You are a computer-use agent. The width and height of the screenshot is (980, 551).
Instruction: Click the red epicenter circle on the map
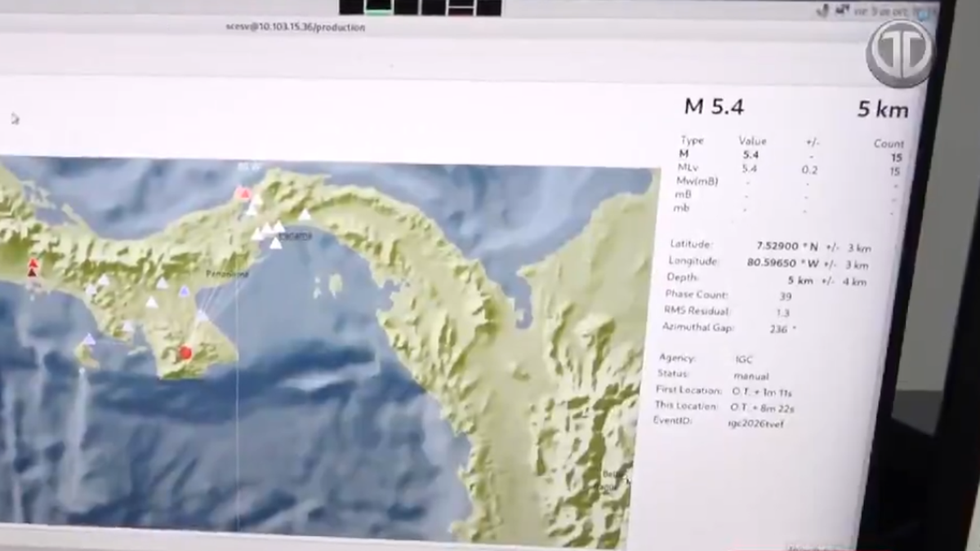coord(185,353)
